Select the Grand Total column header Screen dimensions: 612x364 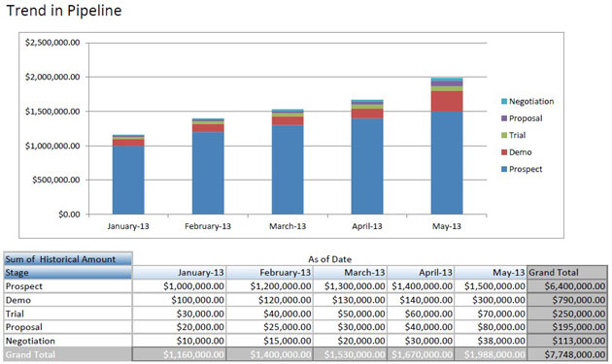(x=567, y=273)
